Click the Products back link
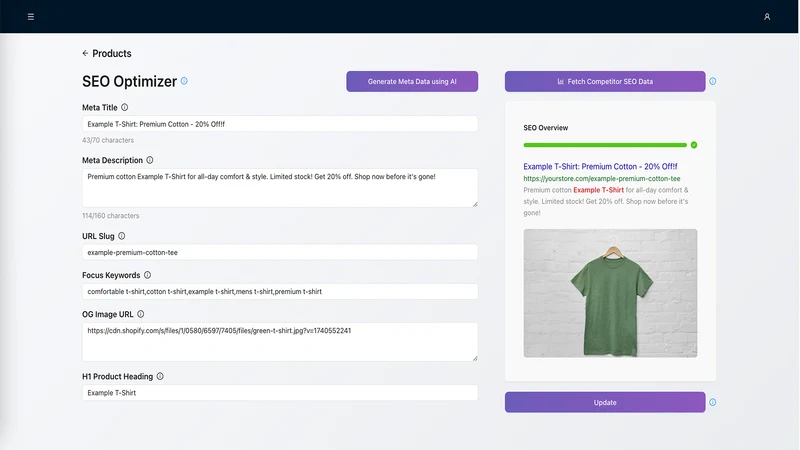The height and width of the screenshot is (450, 800). [112, 53]
